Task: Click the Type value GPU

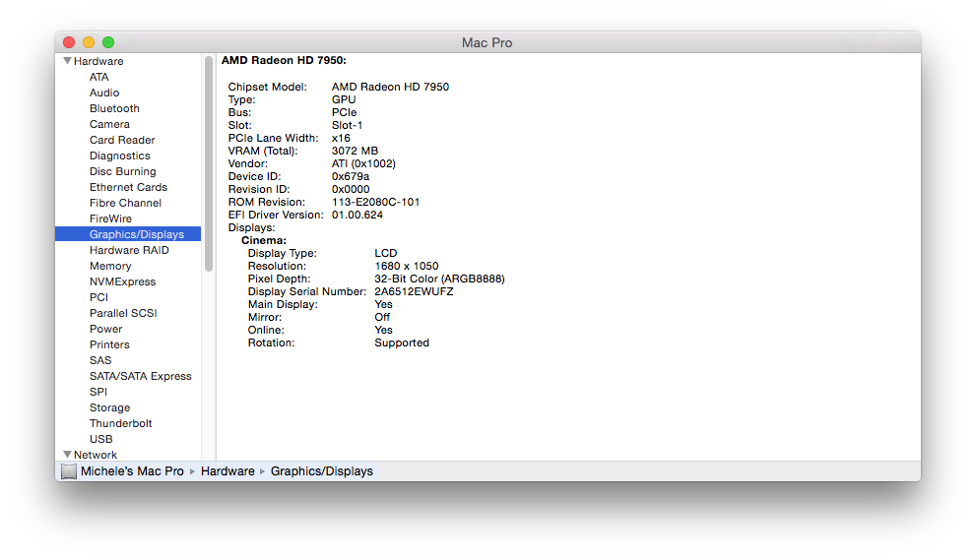Action: (x=344, y=99)
